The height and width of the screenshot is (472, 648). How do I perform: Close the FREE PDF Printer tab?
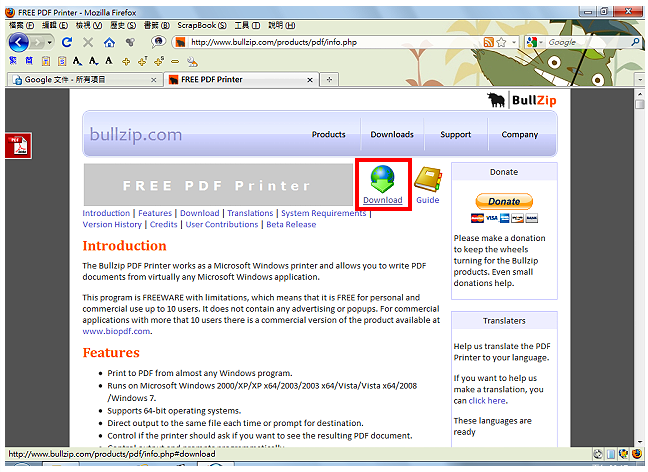310,80
